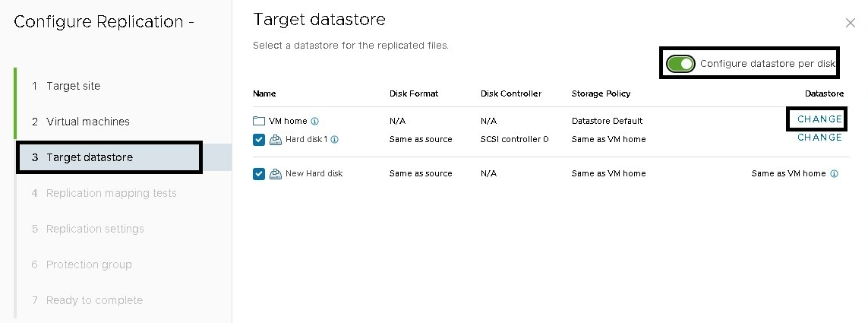Click the VM home folder icon
The image size is (868, 323).
(x=258, y=121)
